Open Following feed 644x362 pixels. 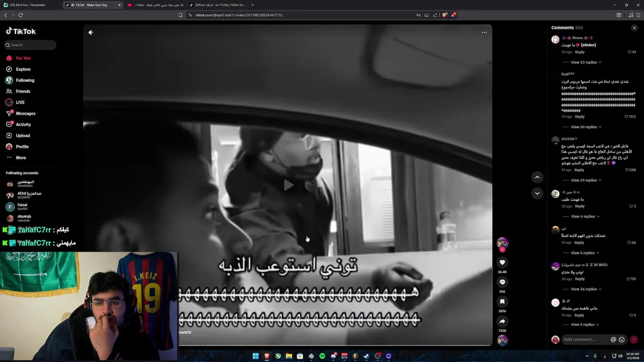tap(20, 80)
